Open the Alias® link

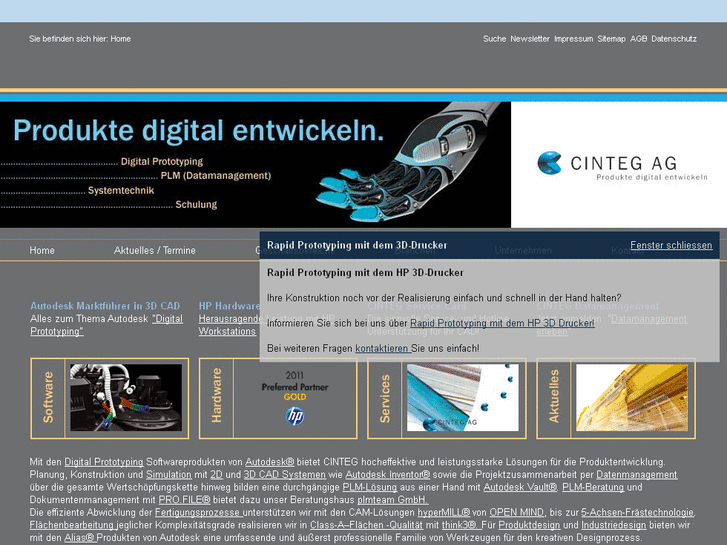pyautogui.click(x=80, y=538)
